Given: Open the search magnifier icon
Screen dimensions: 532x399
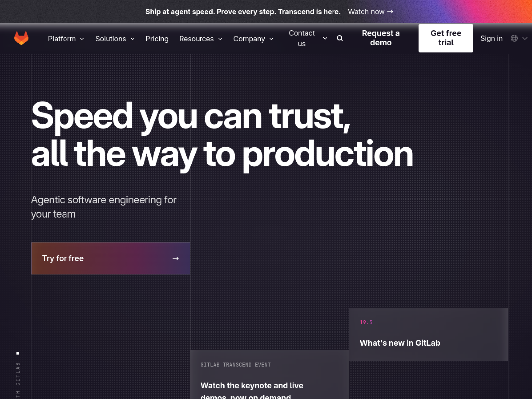Looking at the screenshot, I should (340, 38).
